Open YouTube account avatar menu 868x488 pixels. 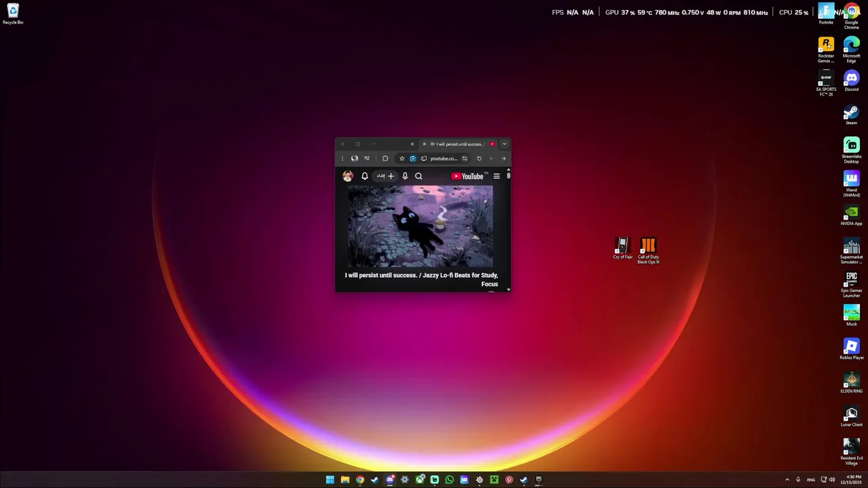[x=348, y=176]
